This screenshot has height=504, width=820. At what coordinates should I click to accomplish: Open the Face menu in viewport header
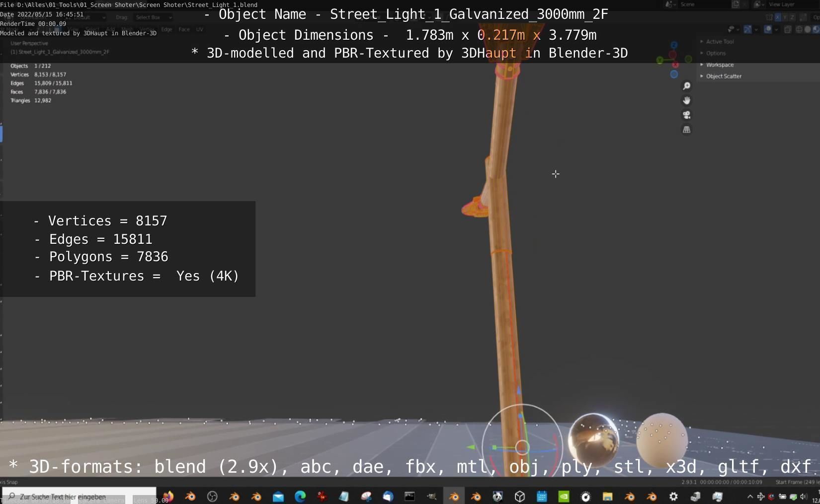184,29
